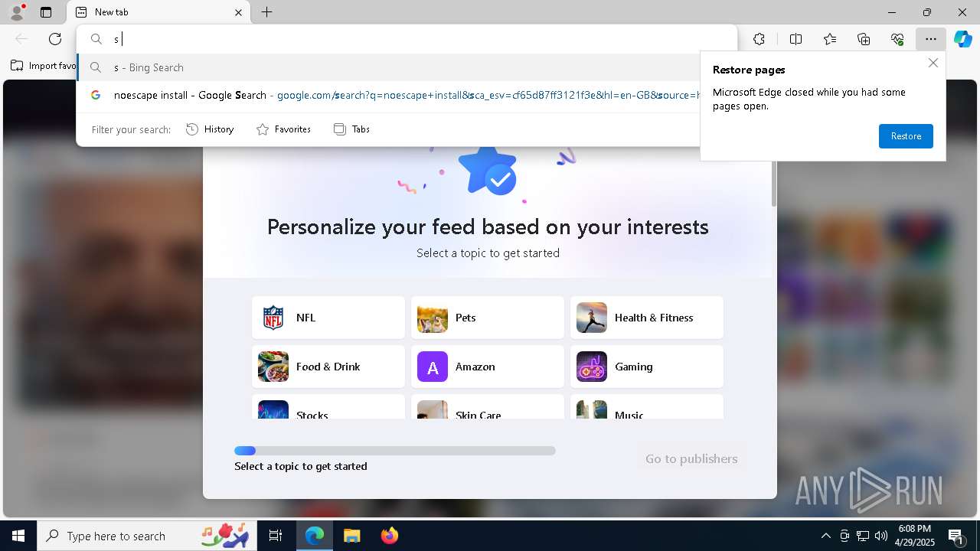This screenshot has height=551, width=980.
Task: Open network status tray icon
Action: [x=863, y=536]
